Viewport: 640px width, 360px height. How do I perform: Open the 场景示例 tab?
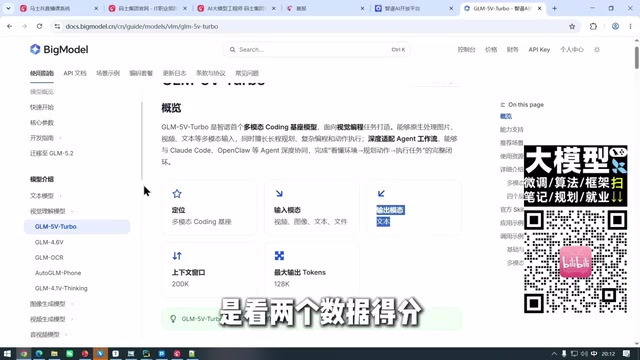click(108, 73)
